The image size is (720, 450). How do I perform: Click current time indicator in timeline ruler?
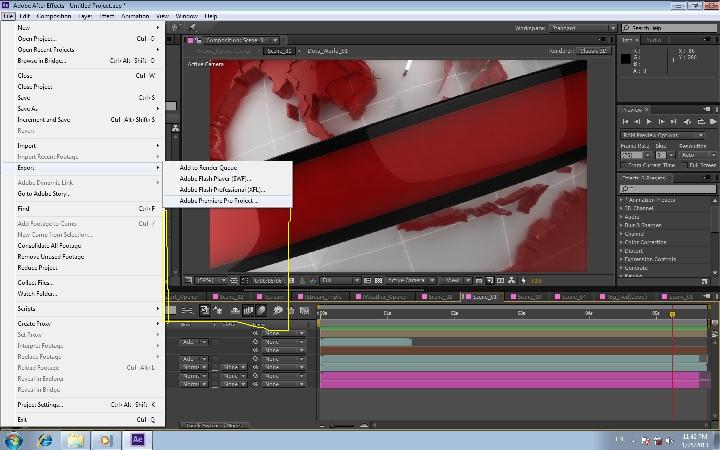672,315
